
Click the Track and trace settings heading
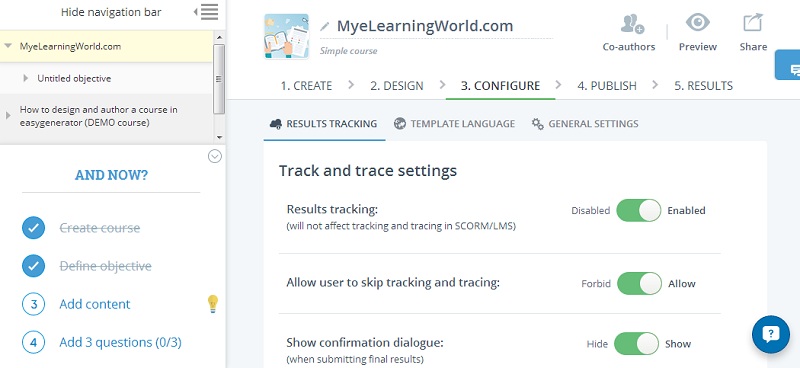click(x=368, y=170)
